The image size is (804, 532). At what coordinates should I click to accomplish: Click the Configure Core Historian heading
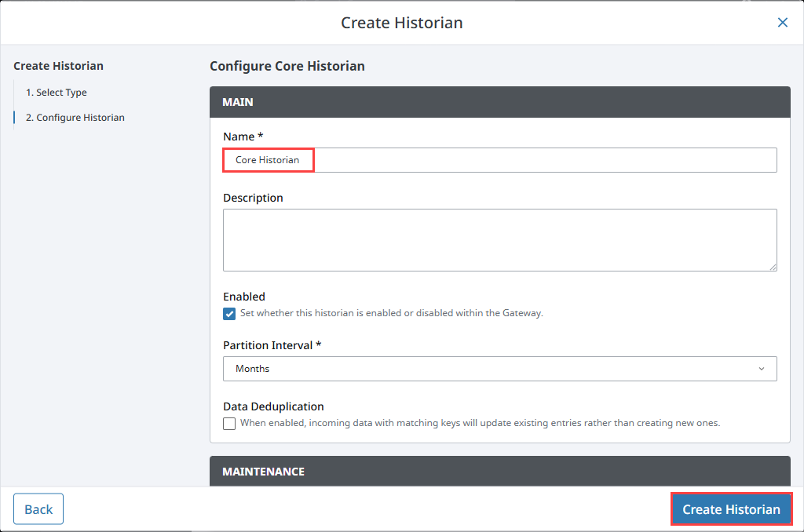point(287,66)
